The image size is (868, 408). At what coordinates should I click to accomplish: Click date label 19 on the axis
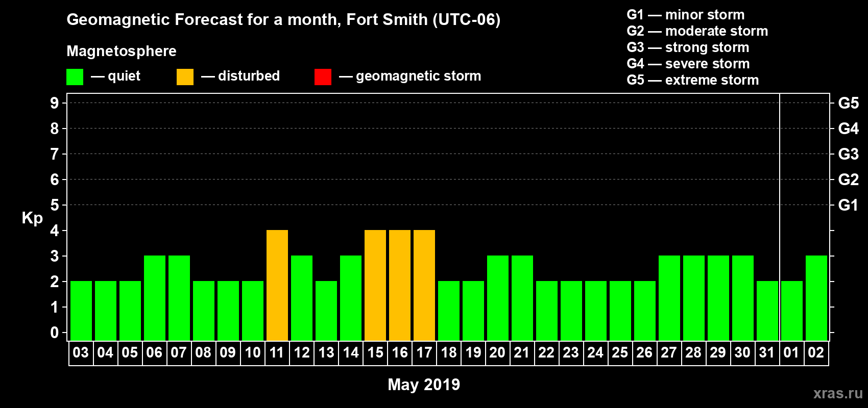[473, 352]
